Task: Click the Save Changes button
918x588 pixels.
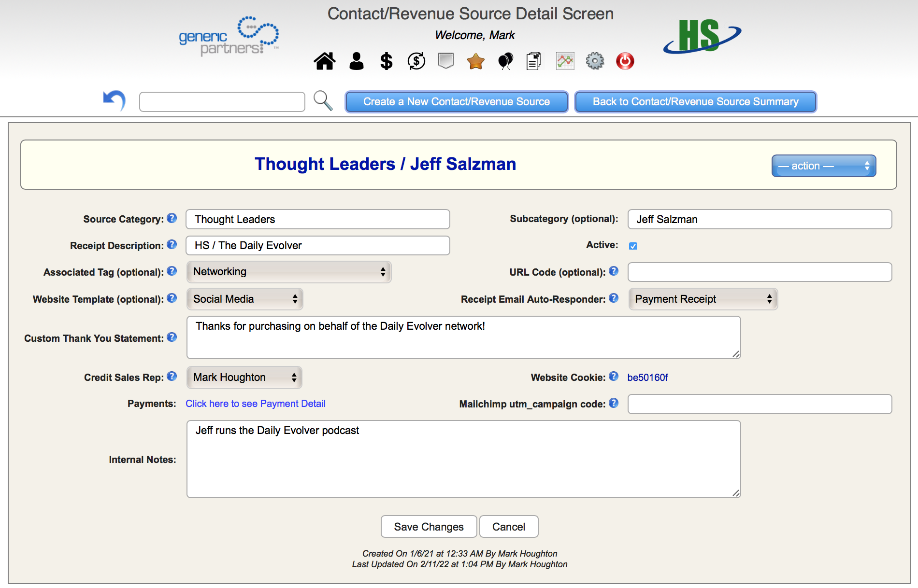Action: (x=429, y=527)
